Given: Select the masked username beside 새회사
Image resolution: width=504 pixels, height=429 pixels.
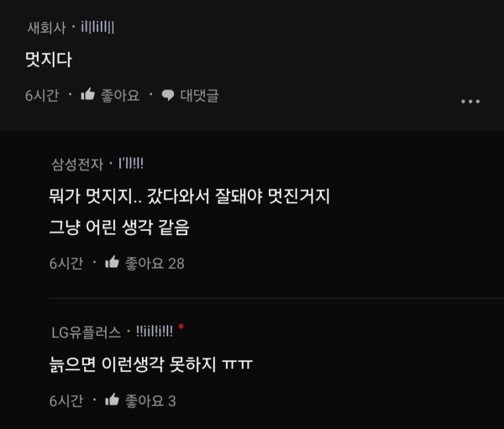Looking at the screenshot, I should (97, 27).
